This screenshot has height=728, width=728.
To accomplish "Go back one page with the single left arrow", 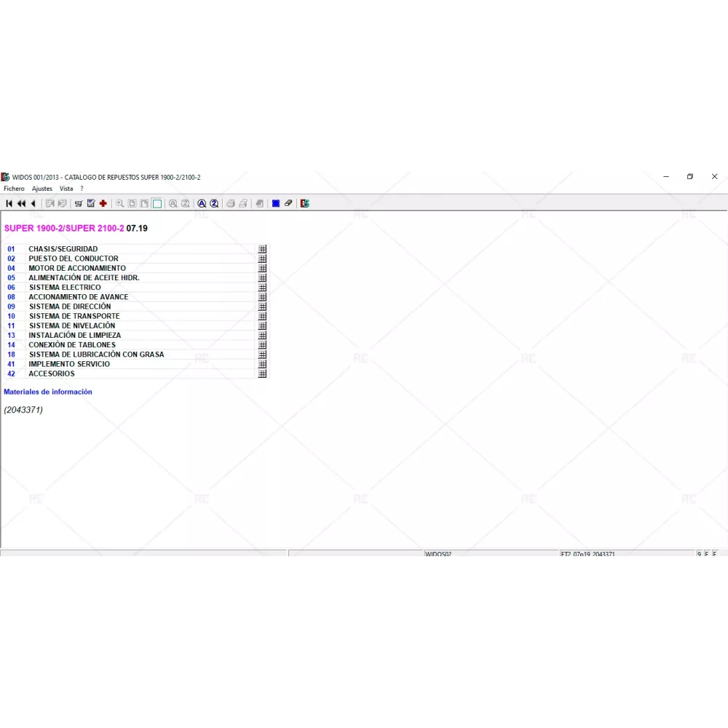I will pyautogui.click(x=33, y=204).
